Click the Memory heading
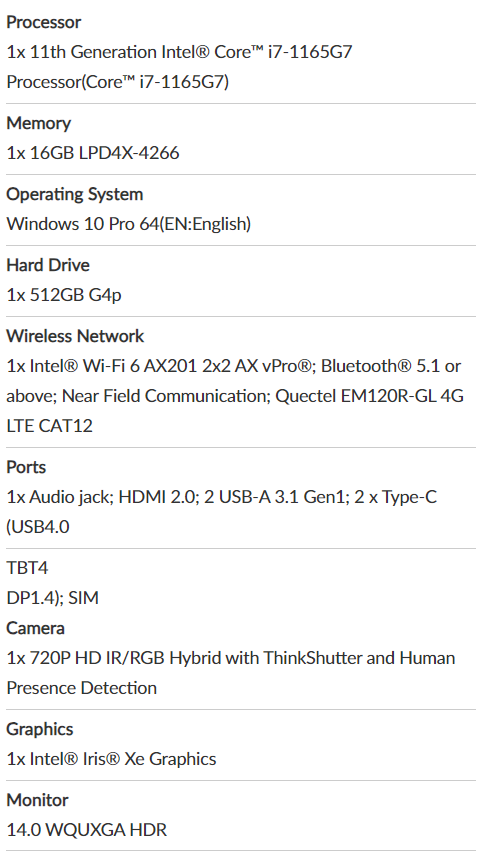The width and height of the screenshot is (487, 852). pyautogui.click(x=39, y=123)
